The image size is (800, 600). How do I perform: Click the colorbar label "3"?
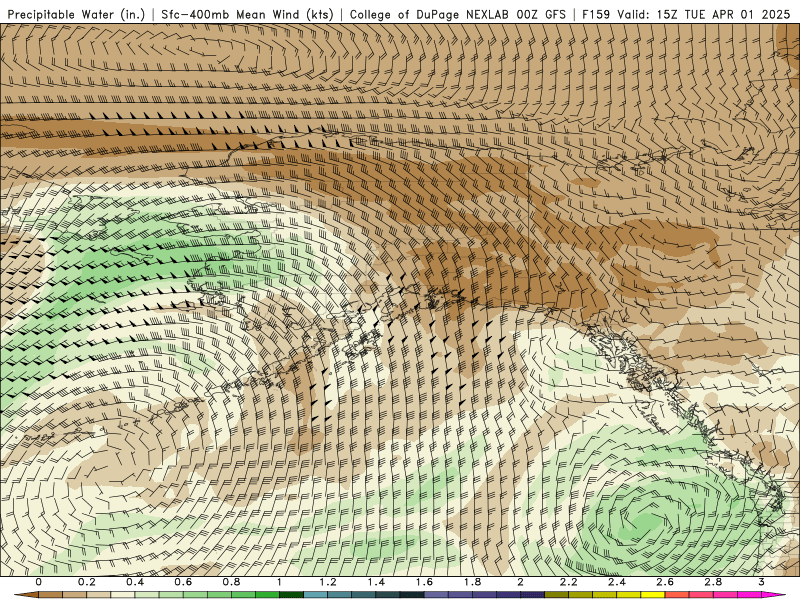[x=761, y=582]
